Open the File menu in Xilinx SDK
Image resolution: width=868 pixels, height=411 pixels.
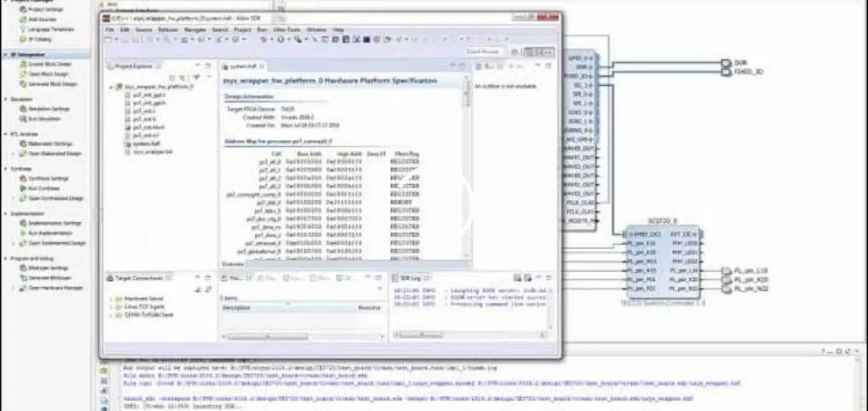pos(109,29)
